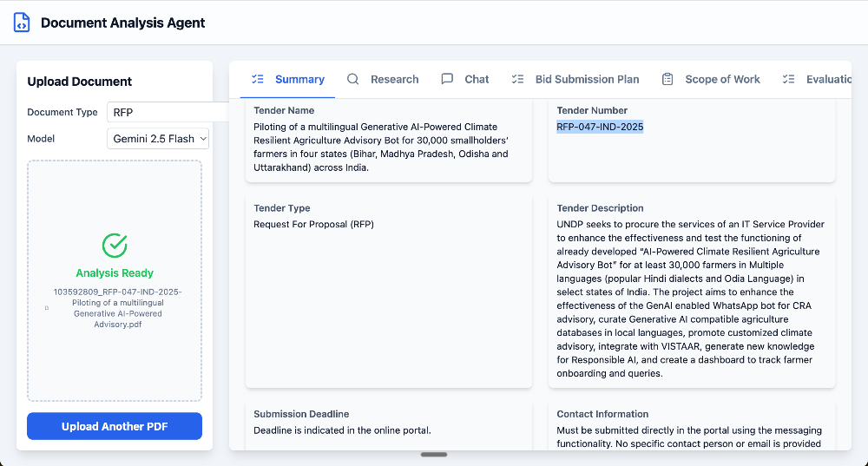
Task: Open the Chat tab
Action: [464, 79]
